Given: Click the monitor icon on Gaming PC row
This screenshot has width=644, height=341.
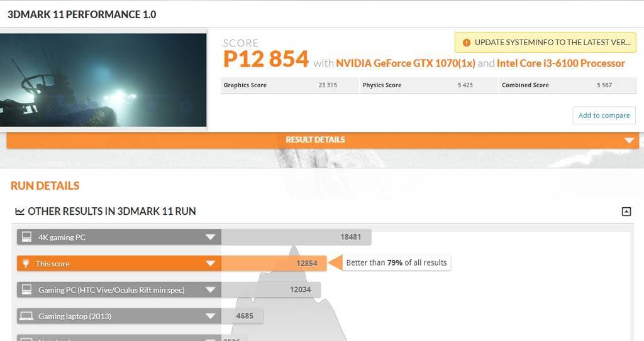Looking at the screenshot, I should (x=26, y=290).
